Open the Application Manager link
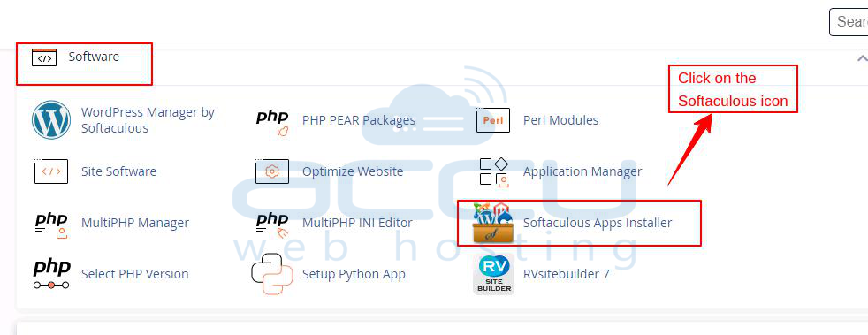This screenshot has height=335, width=868. [582, 171]
